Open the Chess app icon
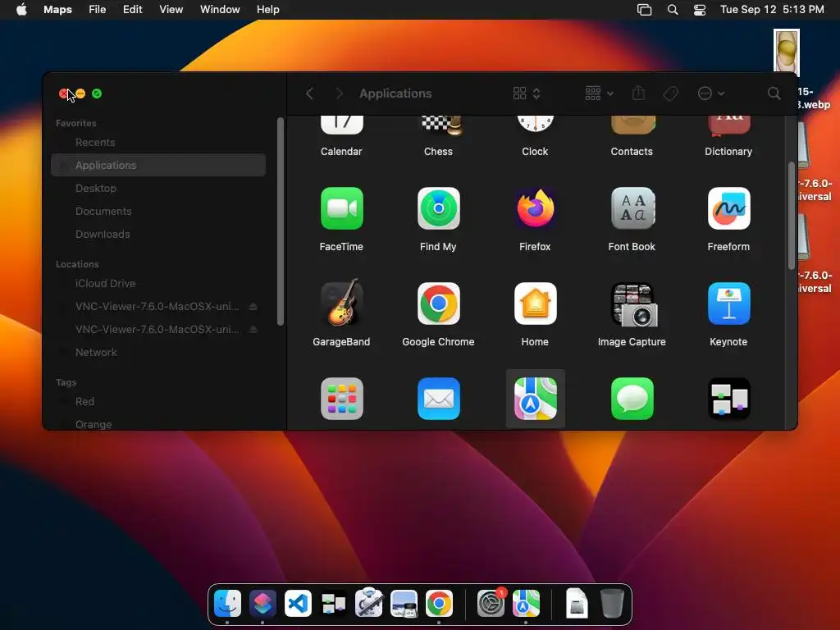 coord(441,125)
